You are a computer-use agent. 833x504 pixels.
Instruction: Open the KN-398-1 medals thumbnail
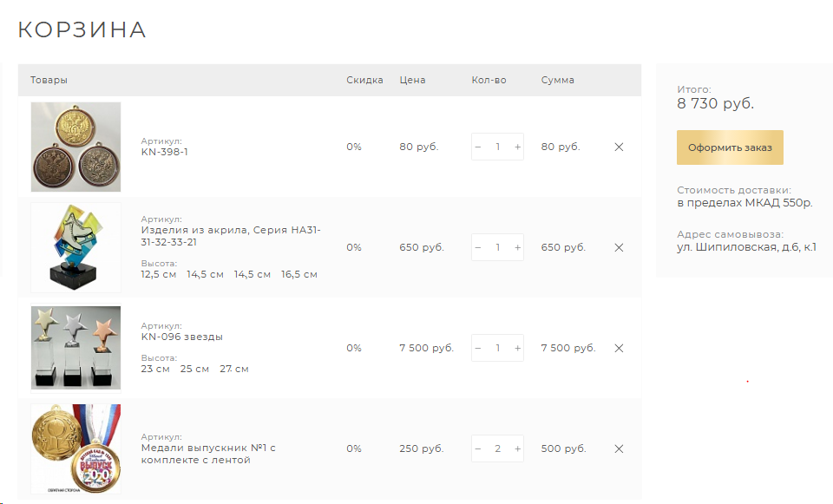click(76, 147)
